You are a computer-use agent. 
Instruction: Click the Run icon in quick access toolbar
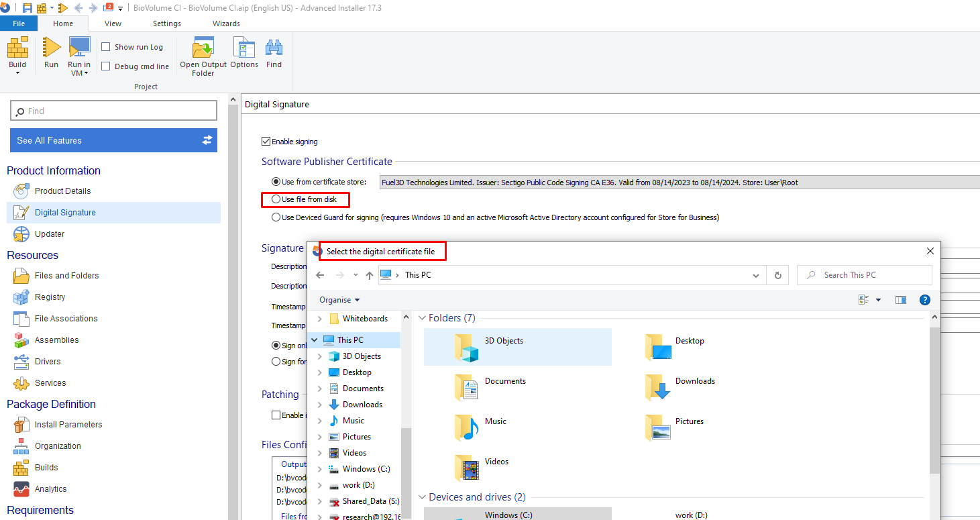63,7
